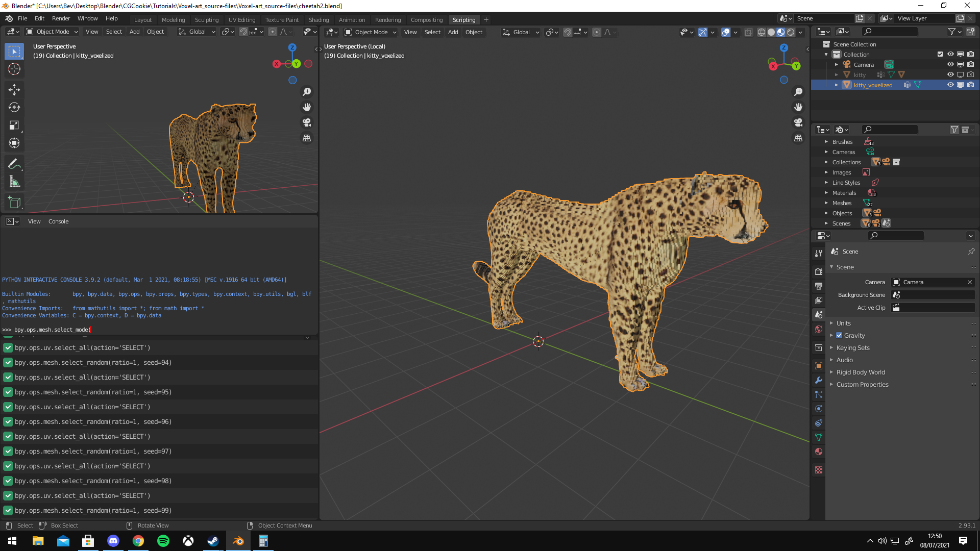Viewport: 980px width, 551px height.
Task: Toggle camera view in right viewport
Action: pos(798,122)
